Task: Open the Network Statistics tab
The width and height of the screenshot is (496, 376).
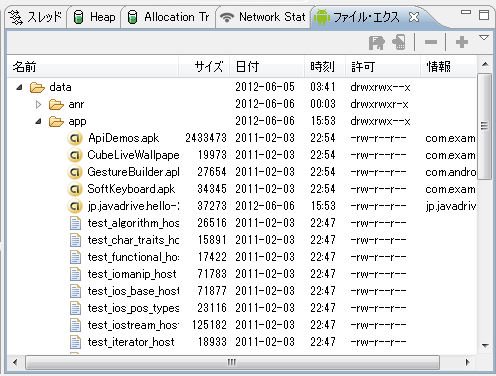Action: point(263,17)
